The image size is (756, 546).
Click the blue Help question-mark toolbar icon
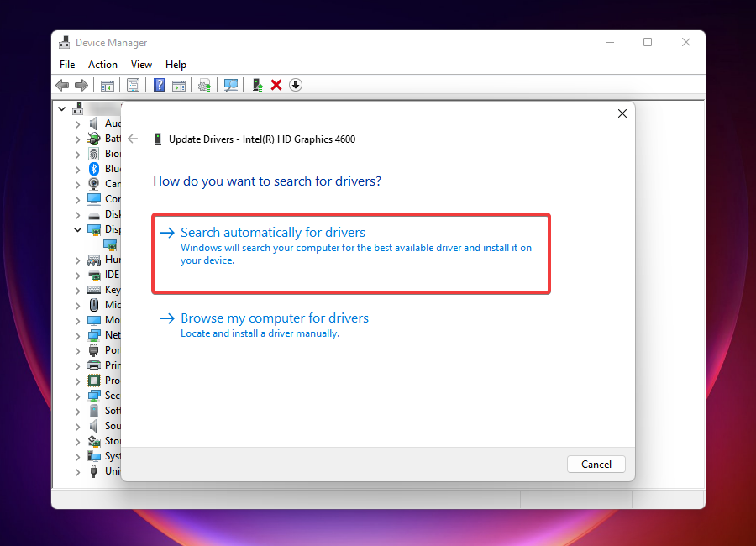coord(159,86)
